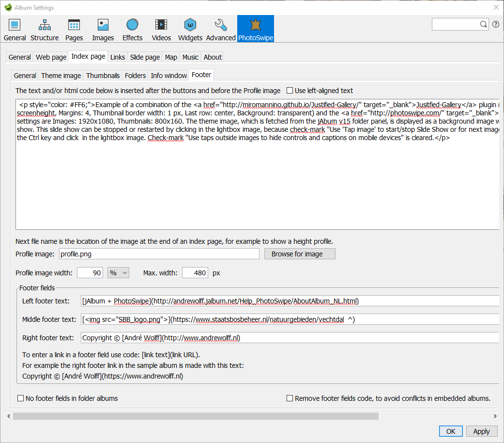This screenshot has width=504, height=443.
Task: Click the help question mark icon
Action: (x=495, y=24)
